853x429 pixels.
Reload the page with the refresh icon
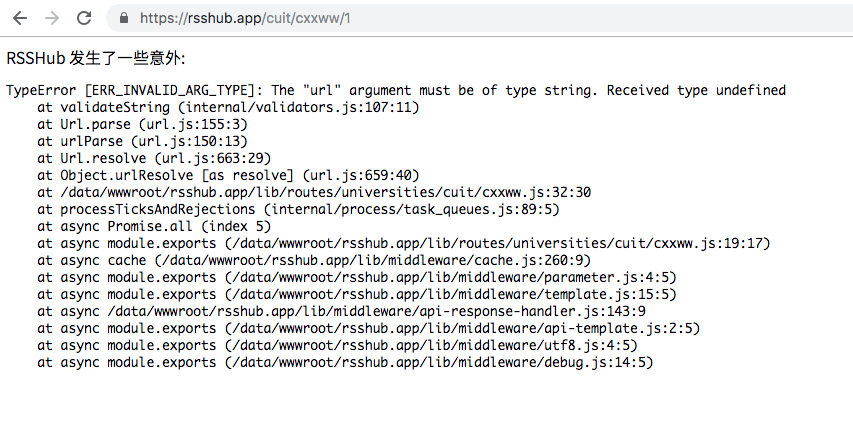coord(84,18)
